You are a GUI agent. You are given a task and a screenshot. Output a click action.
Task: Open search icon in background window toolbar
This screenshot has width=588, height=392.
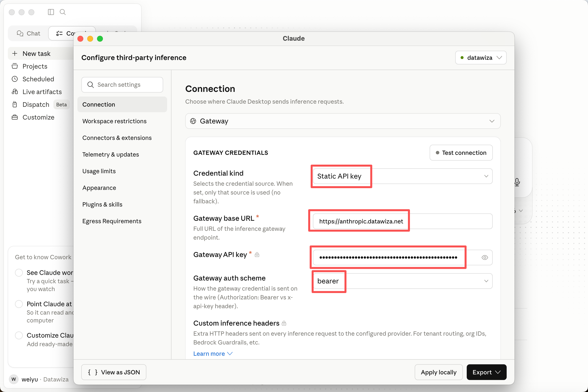[63, 12]
